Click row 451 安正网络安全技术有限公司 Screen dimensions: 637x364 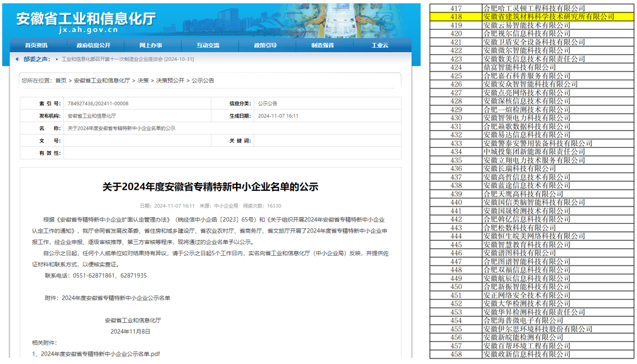526,295
